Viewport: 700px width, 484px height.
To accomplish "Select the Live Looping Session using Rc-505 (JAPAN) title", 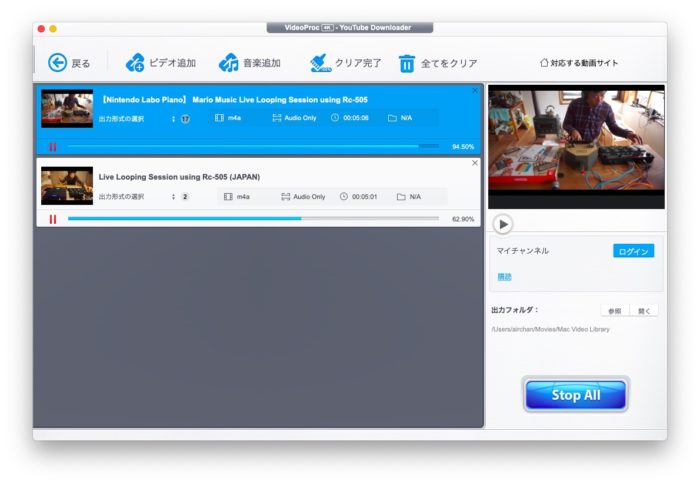I will [x=179, y=177].
